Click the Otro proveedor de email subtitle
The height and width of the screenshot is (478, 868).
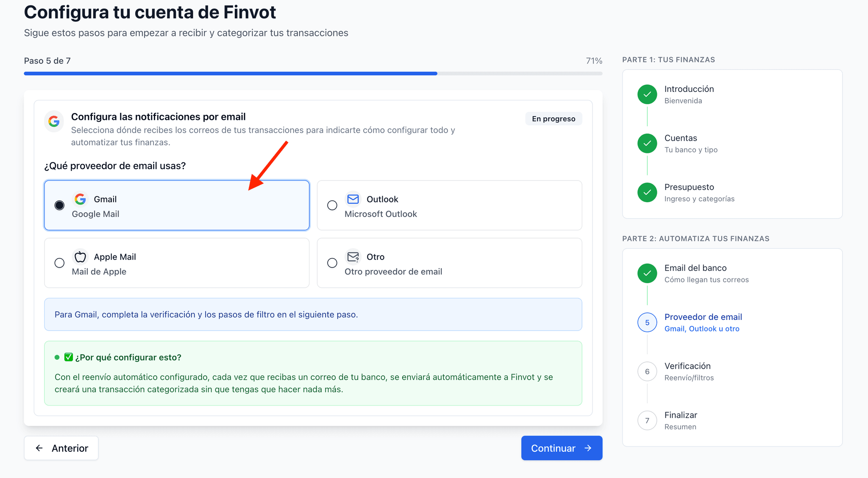point(393,272)
